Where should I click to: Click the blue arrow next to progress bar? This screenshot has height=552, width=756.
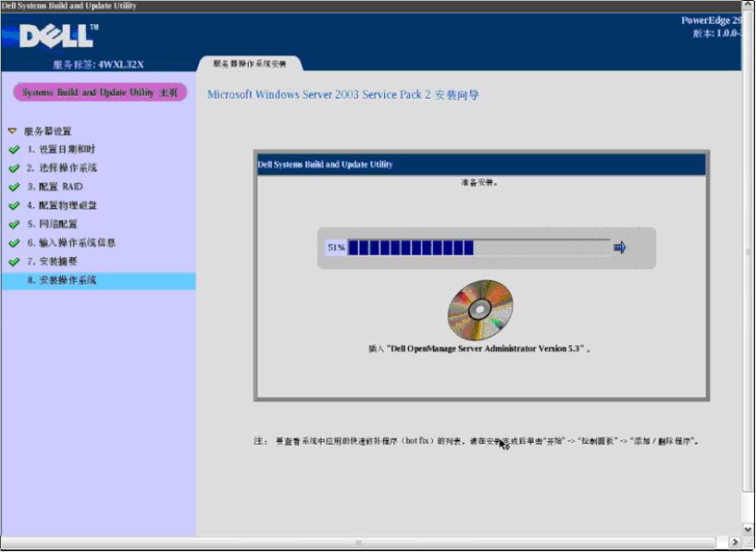pos(620,248)
